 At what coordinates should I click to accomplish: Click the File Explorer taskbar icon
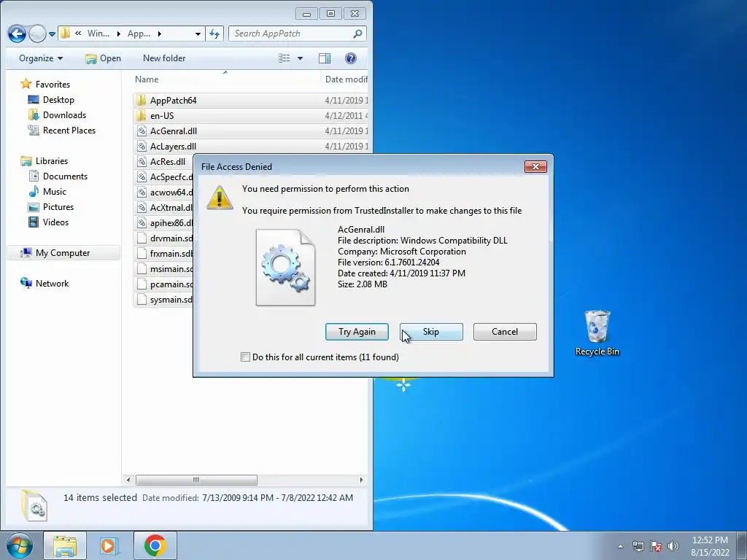click(x=65, y=545)
